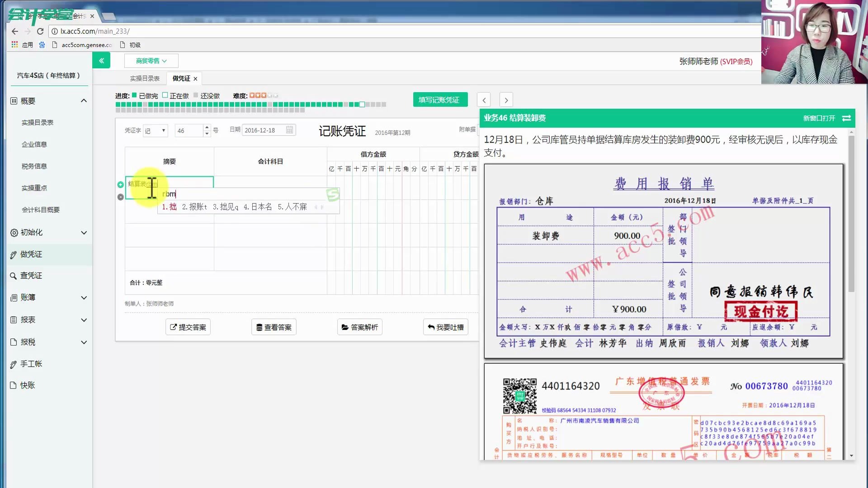Increase the voucher number with the stepper

click(207, 127)
